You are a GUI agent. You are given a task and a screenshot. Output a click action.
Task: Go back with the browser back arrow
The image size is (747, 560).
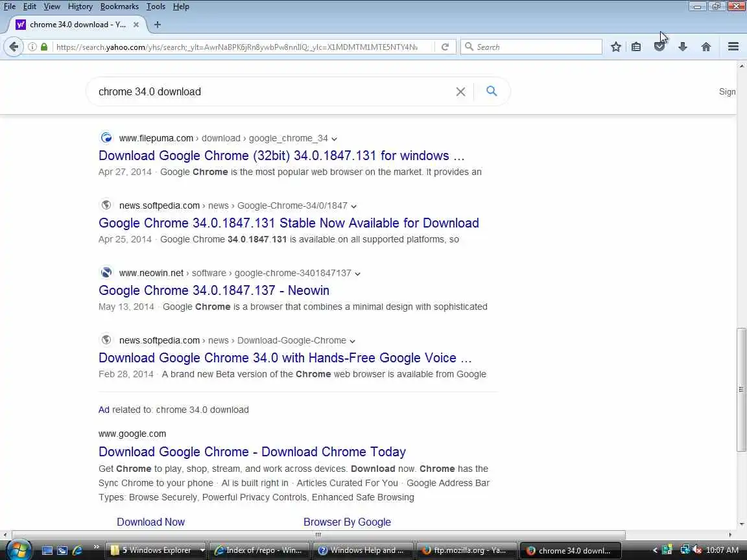[14, 47]
